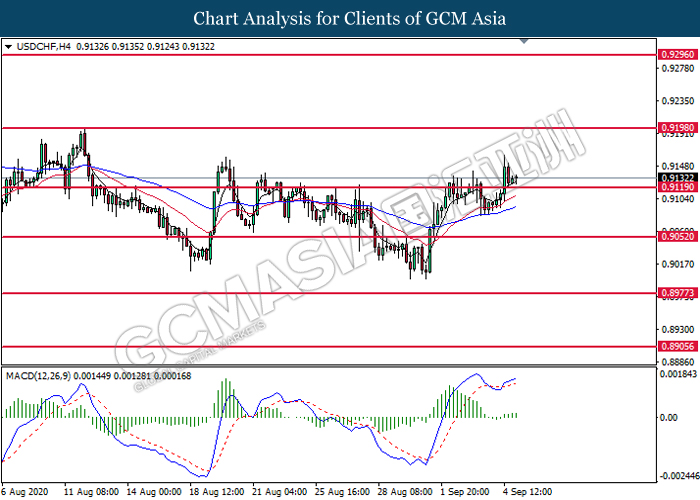700x500 pixels.
Task: Click the 0.88860 price axis value
Action: 678,362
